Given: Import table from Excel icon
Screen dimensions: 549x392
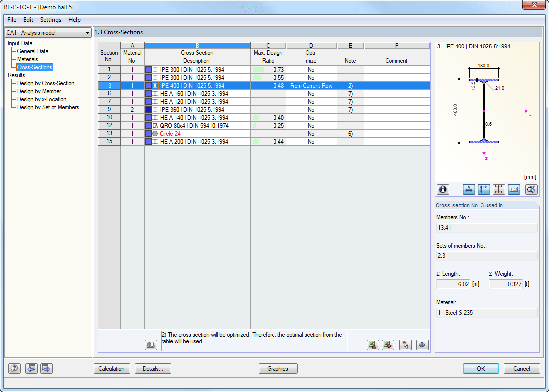Looking at the screenshot, I should 388,345.
